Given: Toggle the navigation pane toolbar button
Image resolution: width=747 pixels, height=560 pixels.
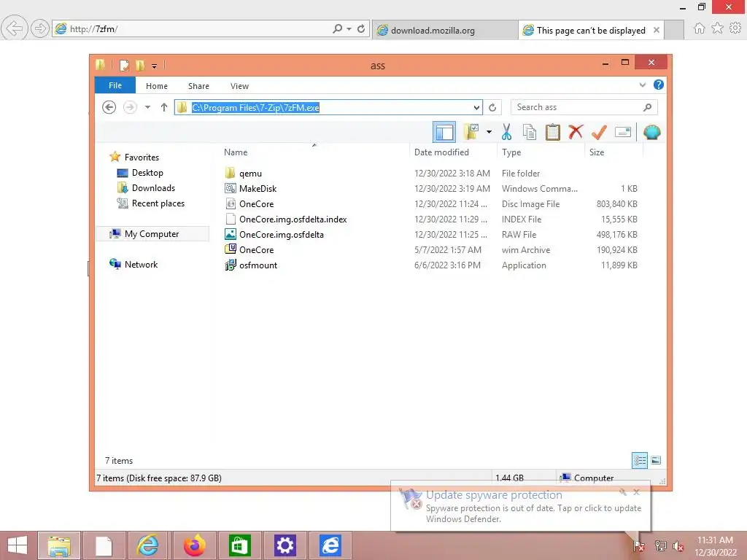Looking at the screenshot, I should 444,132.
